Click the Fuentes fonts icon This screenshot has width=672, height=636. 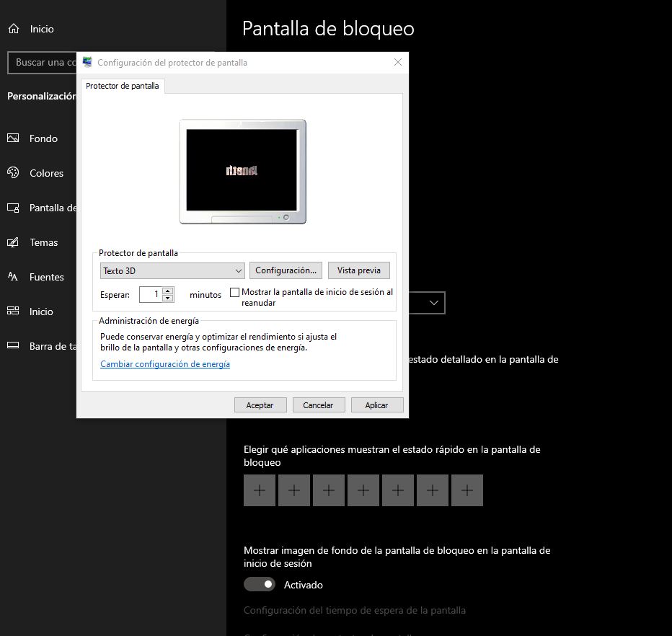click(13, 277)
